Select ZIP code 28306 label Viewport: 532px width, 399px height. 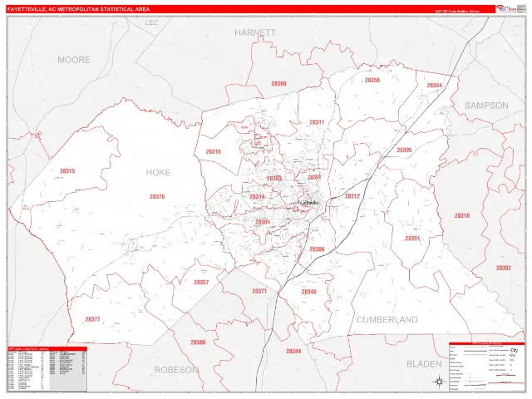(317, 249)
